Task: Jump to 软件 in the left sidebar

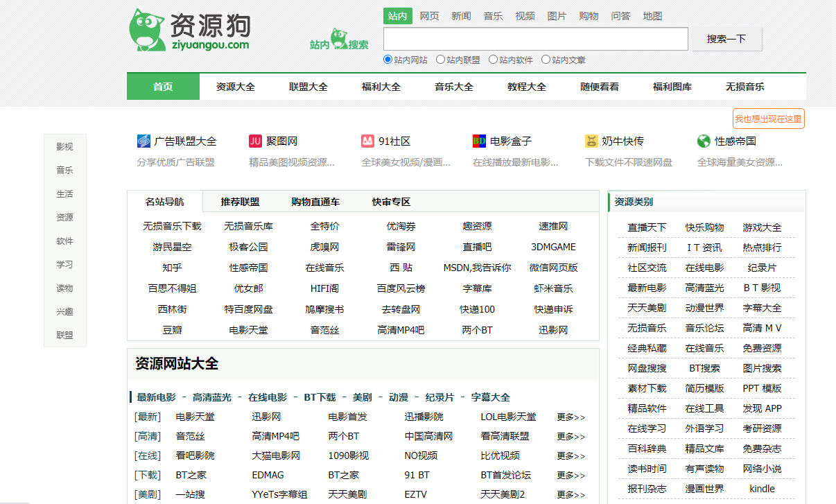Action: (x=64, y=241)
